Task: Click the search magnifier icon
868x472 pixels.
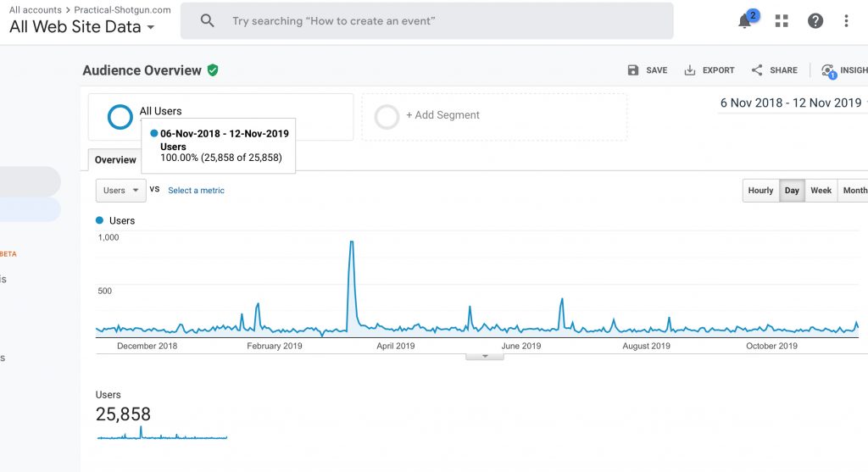Action: pos(207,21)
